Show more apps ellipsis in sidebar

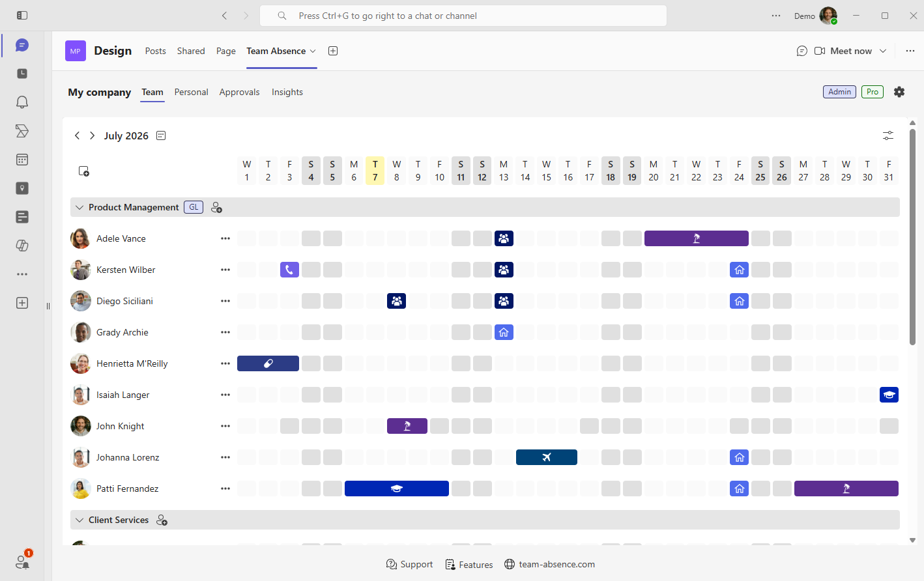tap(22, 274)
